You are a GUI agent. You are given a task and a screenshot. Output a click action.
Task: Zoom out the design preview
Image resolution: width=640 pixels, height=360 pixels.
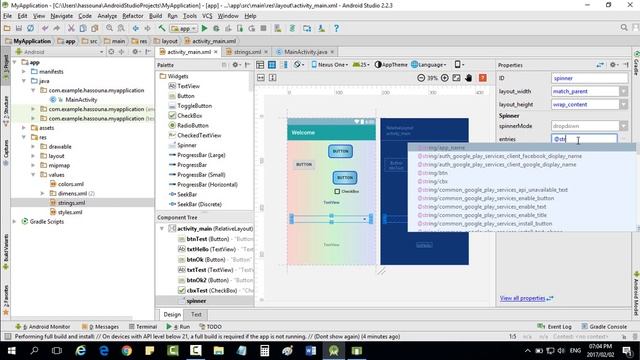tap(421, 78)
